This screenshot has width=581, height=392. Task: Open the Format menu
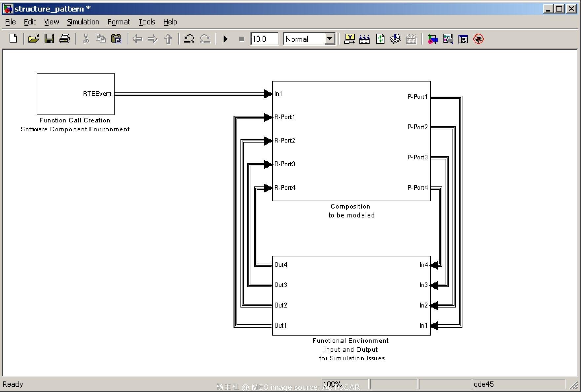pyautogui.click(x=118, y=22)
